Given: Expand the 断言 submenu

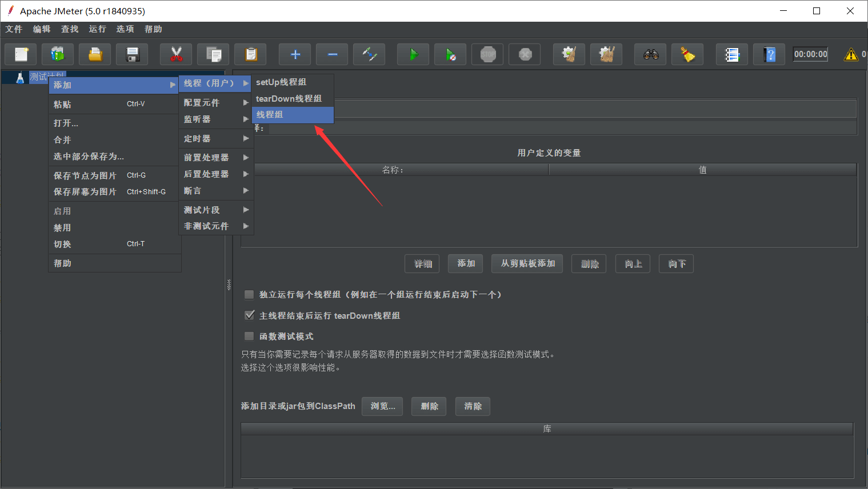Looking at the screenshot, I should pyautogui.click(x=216, y=191).
